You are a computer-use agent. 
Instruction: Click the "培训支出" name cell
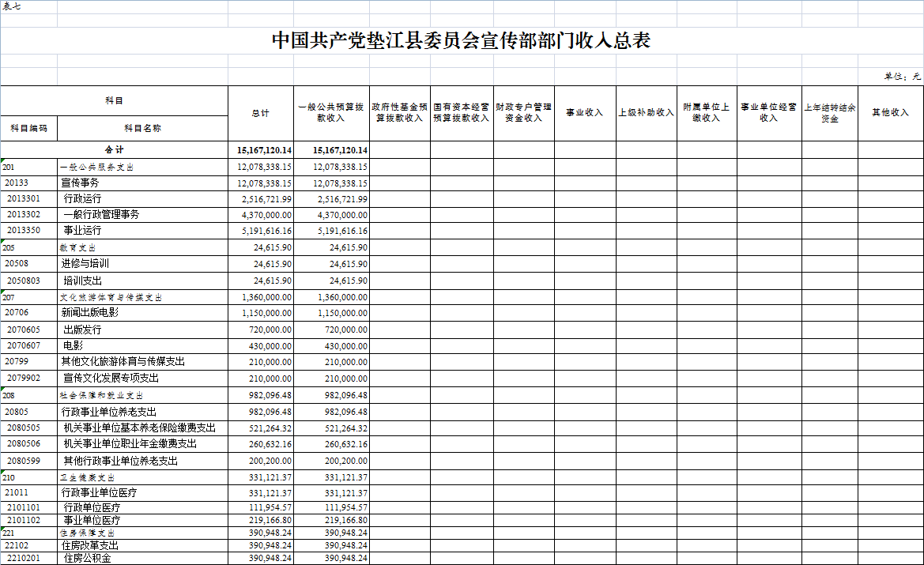coord(142,281)
